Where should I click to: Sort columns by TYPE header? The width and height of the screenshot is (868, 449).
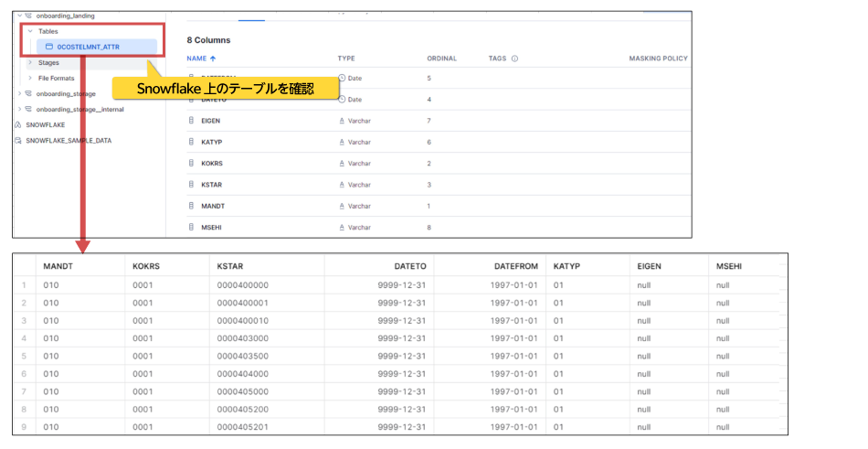[x=346, y=59]
